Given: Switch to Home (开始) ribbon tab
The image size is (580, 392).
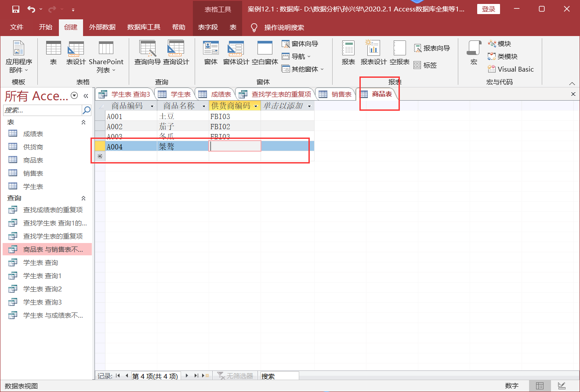Looking at the screenshot, I should point(45,27).
